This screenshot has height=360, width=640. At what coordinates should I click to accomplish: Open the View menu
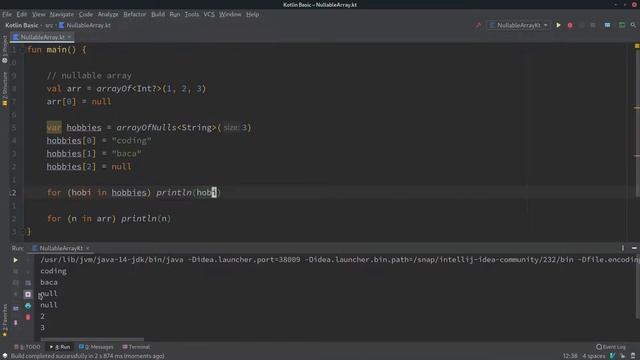pyautogui.click(x=38, y=14)
